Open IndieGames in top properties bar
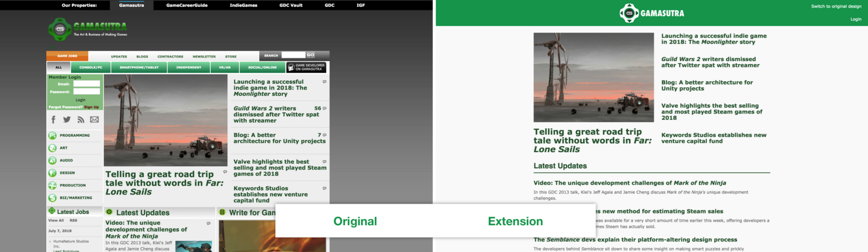The image size is (868, 252). 244,5
